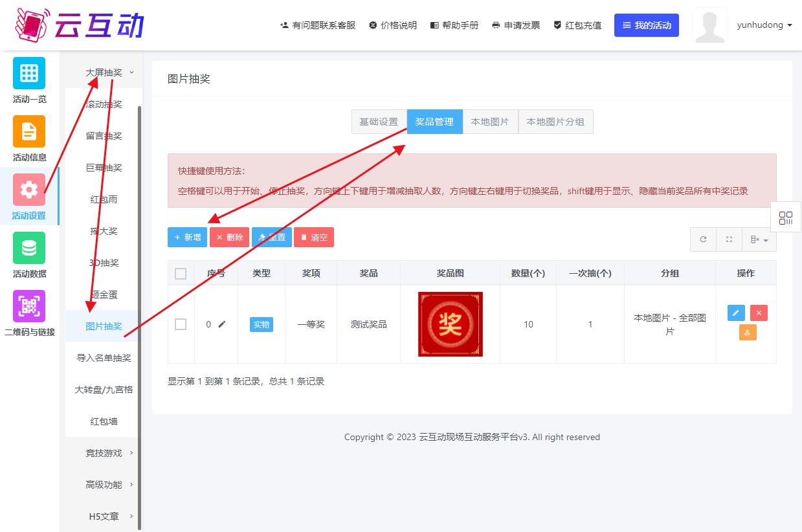Open the 活动信息 document icon
The image size is (802, 532).
point(29,131)
